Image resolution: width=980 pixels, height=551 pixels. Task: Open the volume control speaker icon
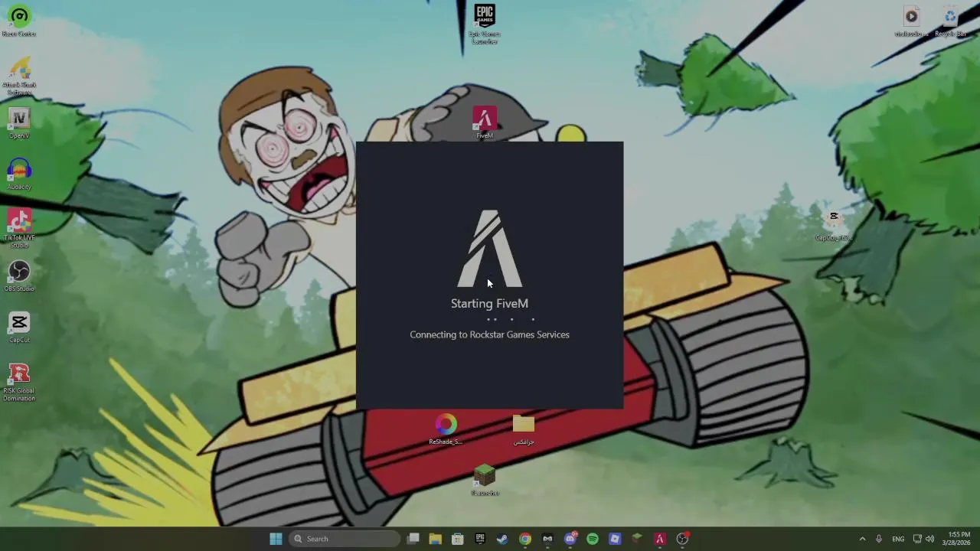[x=930, y=539]
